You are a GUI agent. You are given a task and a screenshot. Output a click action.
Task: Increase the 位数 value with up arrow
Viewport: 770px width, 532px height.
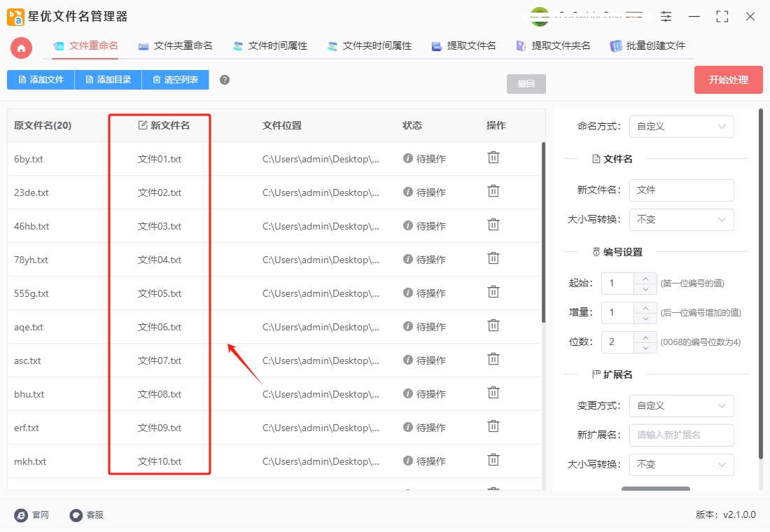point(645,337)
